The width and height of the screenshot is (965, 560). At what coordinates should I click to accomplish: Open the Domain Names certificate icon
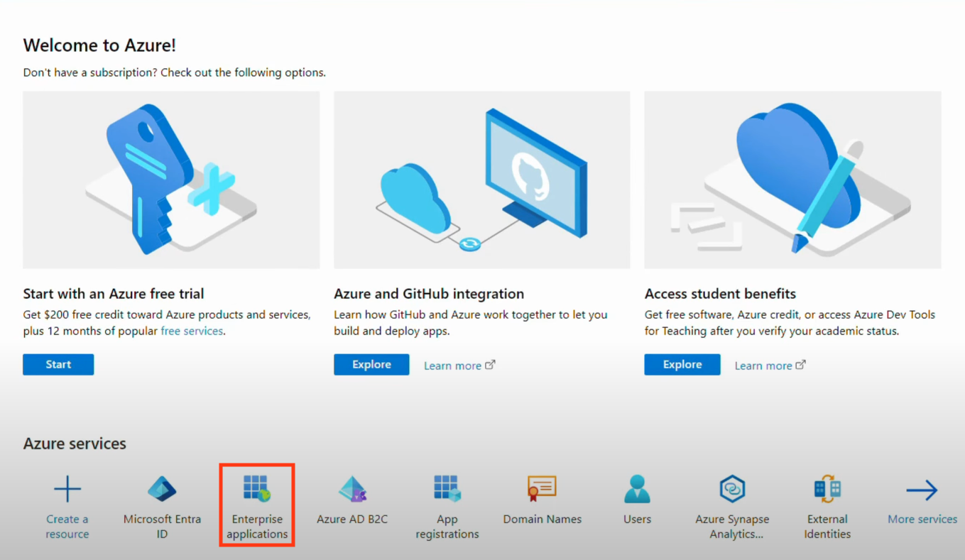(x=542, y=489)
